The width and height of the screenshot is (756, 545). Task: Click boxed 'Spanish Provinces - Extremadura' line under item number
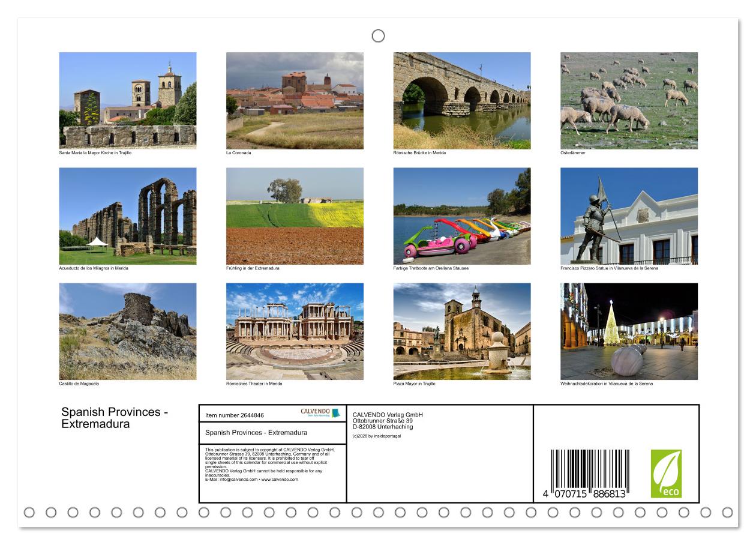pos(256,432)
